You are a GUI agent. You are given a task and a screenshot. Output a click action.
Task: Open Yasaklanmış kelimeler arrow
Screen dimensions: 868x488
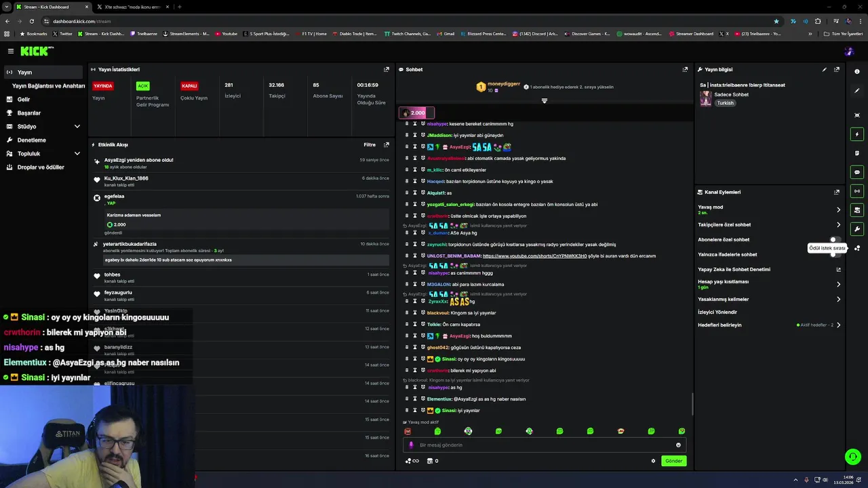coord(838,299)
